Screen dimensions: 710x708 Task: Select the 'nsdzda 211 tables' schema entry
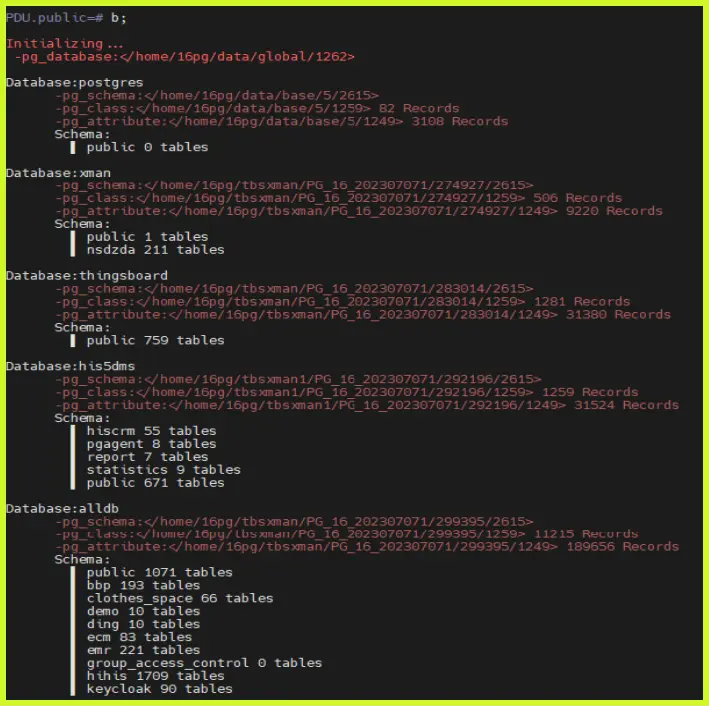156,249
